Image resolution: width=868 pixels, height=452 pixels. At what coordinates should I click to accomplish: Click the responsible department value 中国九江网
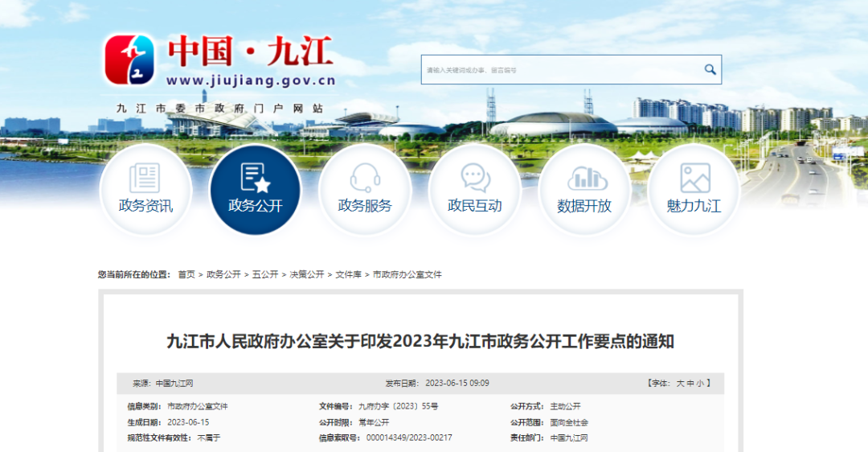[x=569, y=438]
